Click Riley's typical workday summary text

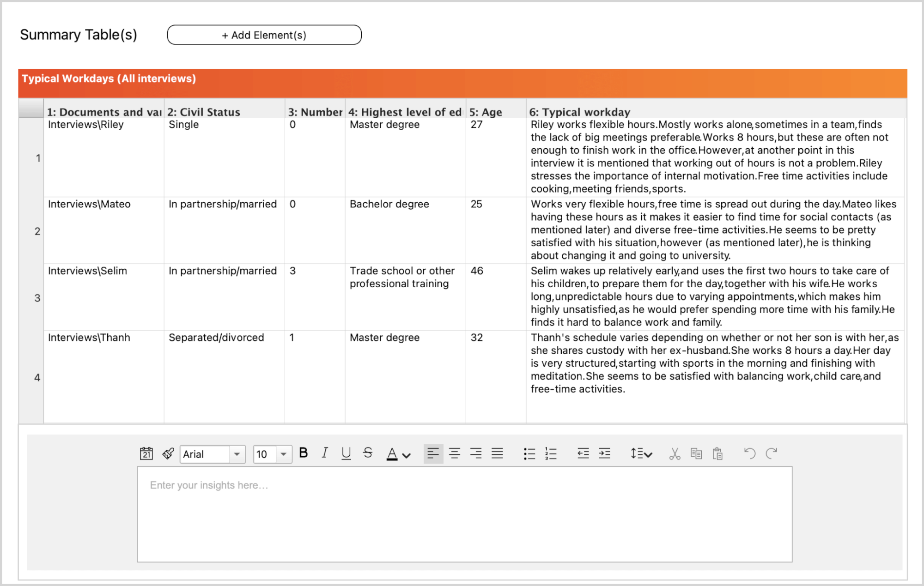click(709, 157)
